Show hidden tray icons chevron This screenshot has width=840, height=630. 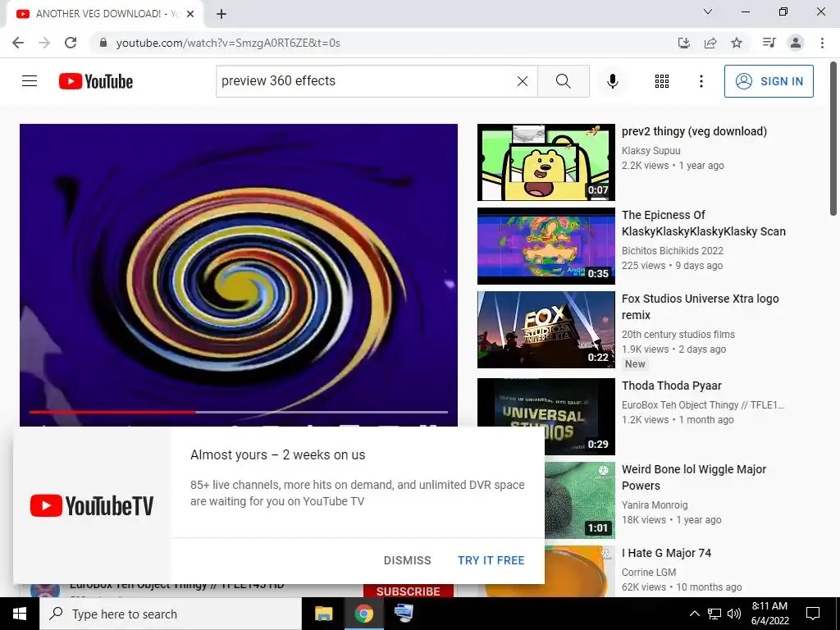(x=694, y=614)
